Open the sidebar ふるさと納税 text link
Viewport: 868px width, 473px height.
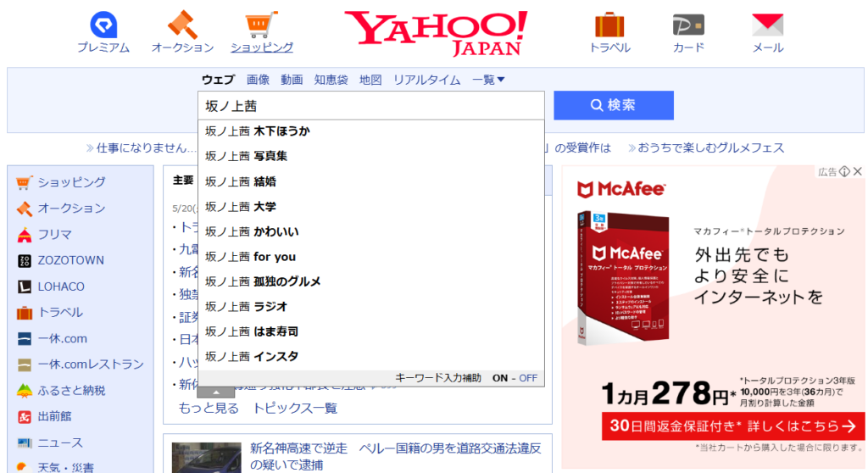[71, 391]
